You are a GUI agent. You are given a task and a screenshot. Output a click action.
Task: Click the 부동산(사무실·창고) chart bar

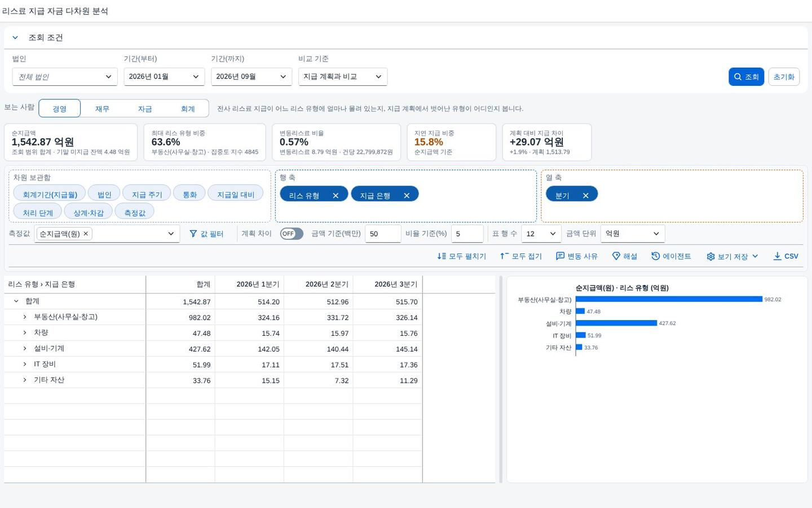[669, 299]
